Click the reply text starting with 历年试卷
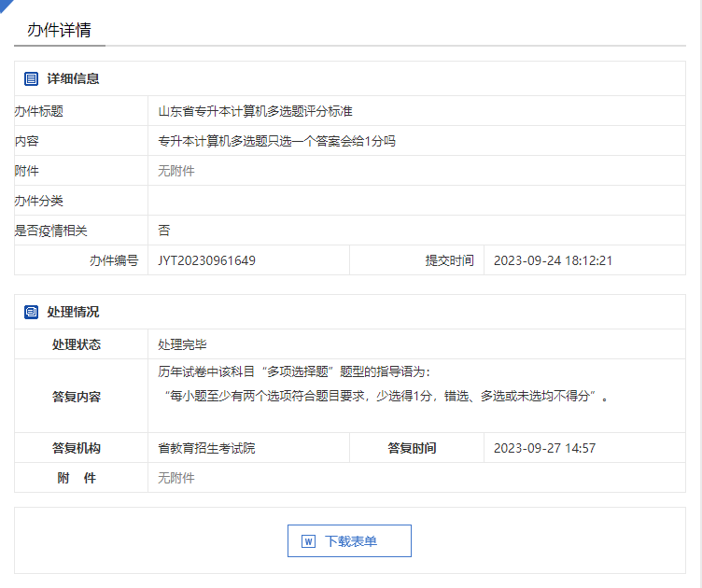 (x=294, y=371)
